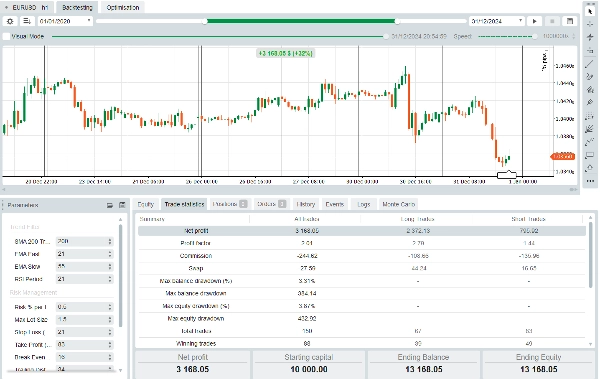Select the market snapshot pin tool
The width and height of the screenshot is (600, 379).
(x=590, y=37)
